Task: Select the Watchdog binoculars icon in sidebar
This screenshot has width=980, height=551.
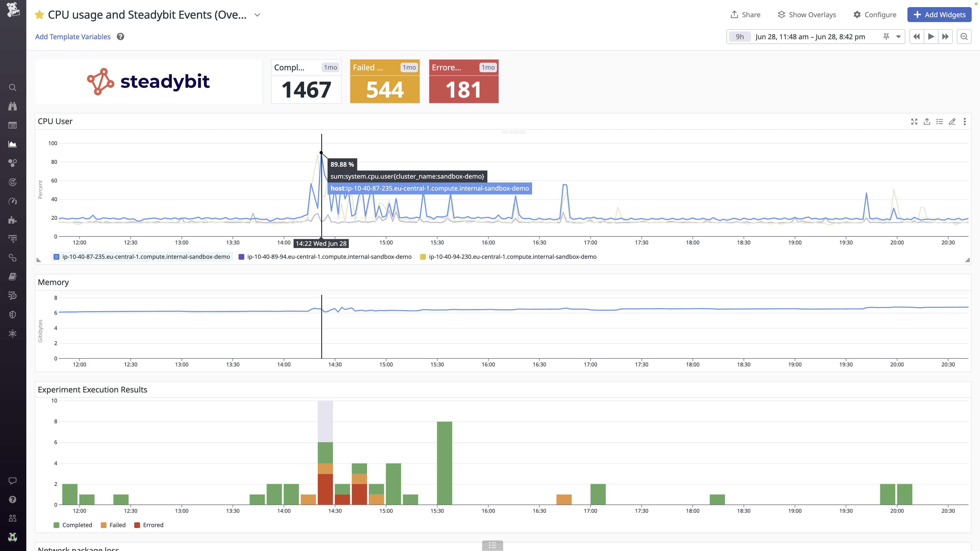Action: (12, 106)
